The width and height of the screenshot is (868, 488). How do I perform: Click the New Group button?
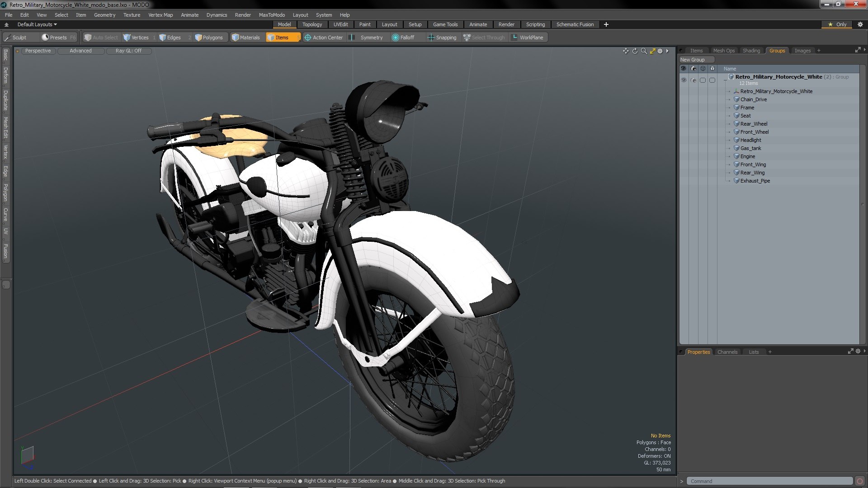point(696,60)
